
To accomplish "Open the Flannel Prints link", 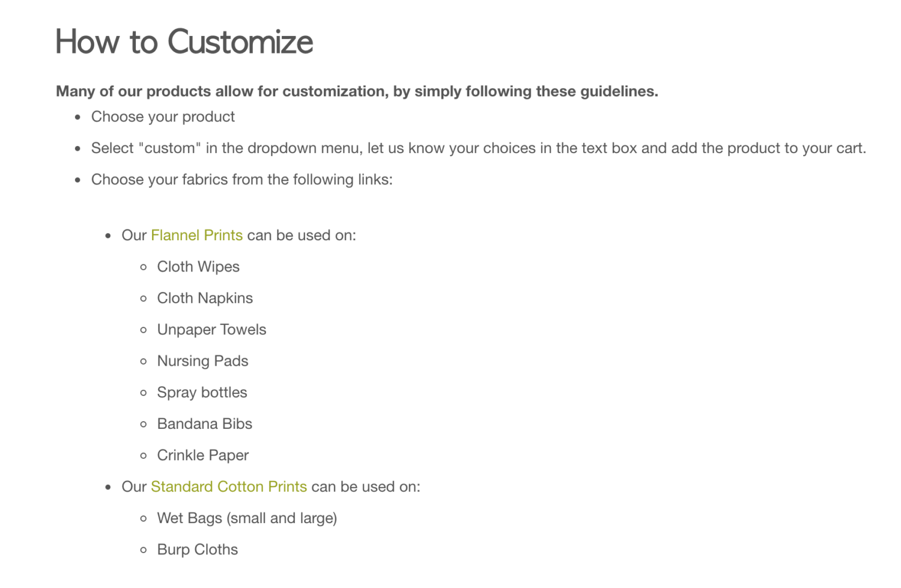I will pyautogui.click(x=196, y=235).
